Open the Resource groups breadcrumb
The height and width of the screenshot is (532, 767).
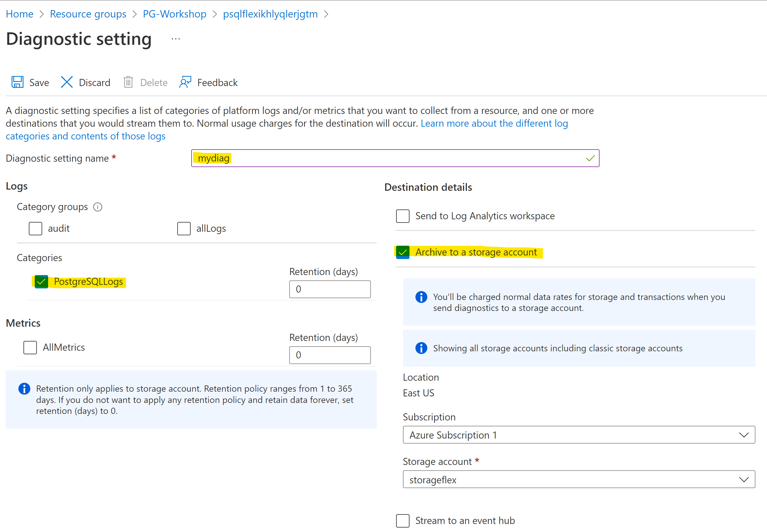point(88,14)
